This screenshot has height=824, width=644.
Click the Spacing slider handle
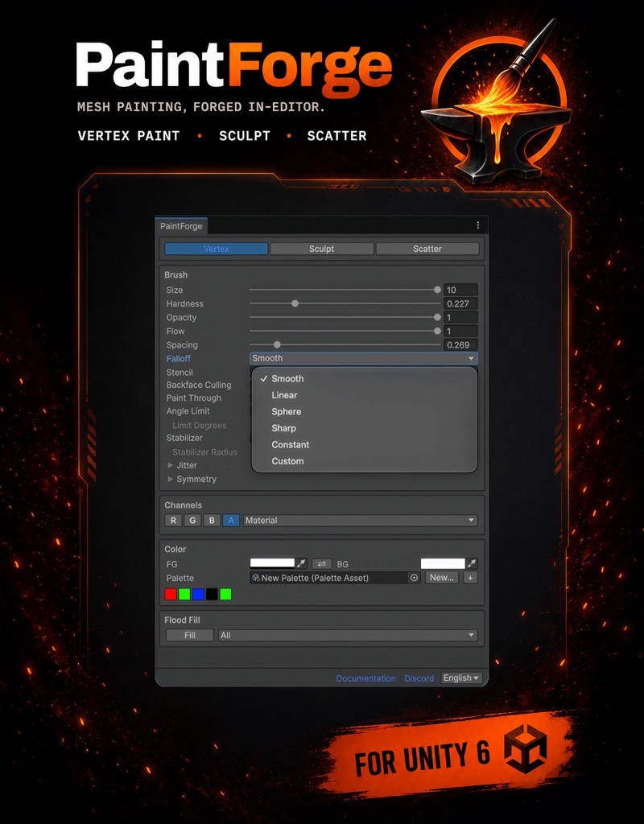coord(277,344)
